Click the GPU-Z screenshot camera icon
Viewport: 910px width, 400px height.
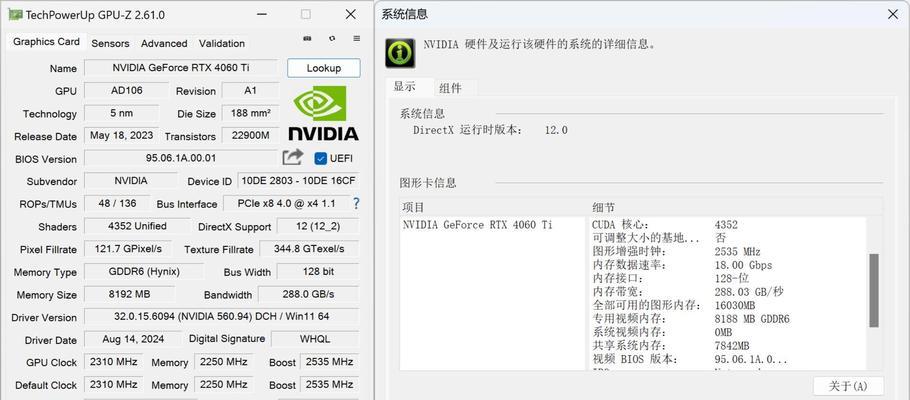point(308,38)
